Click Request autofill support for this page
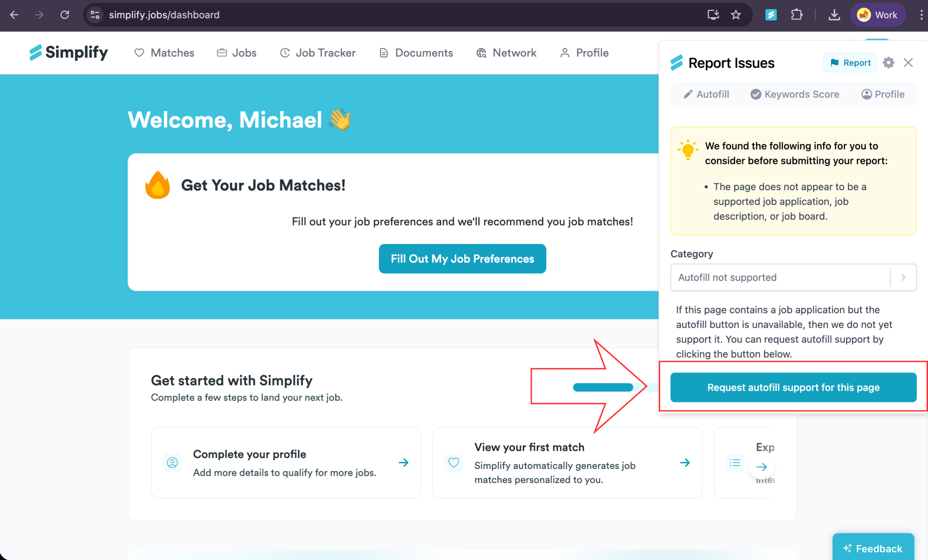 coord(793,387)
